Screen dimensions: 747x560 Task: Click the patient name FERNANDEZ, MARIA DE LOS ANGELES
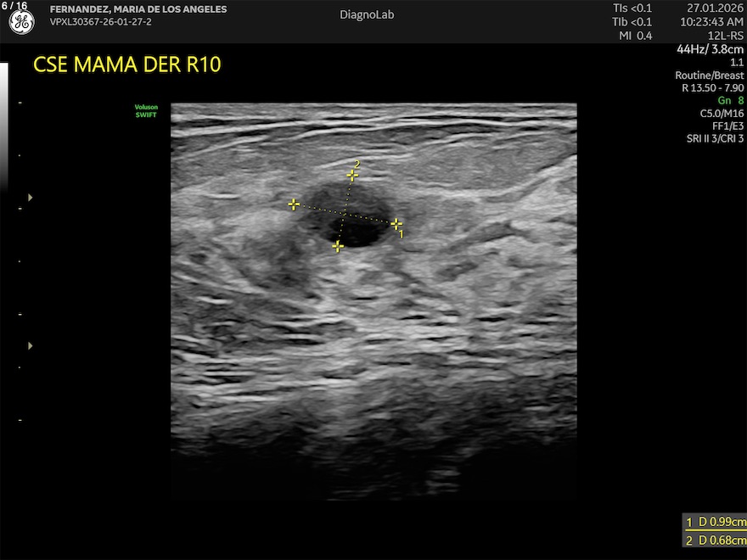coord(138,9)
